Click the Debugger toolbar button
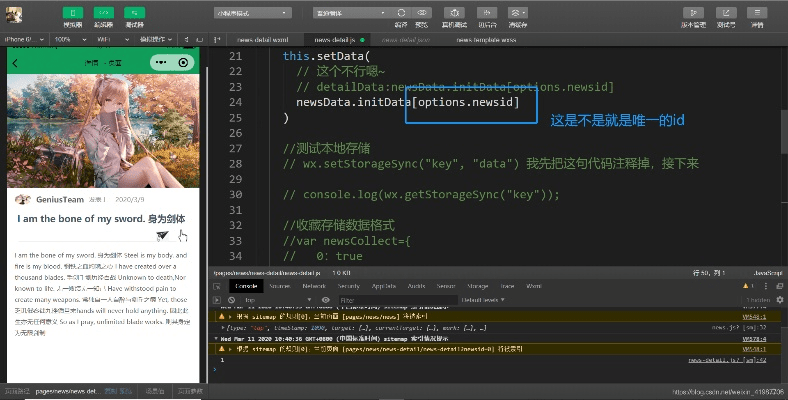Image resolution: width=788 pixels, height=400 pixels. [x=134, y=13]
